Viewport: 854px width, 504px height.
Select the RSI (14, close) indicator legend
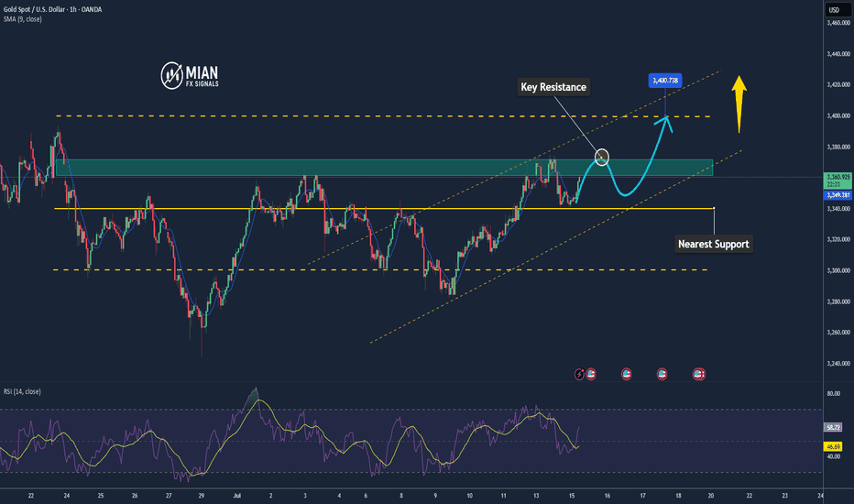(x=22, y=392)
